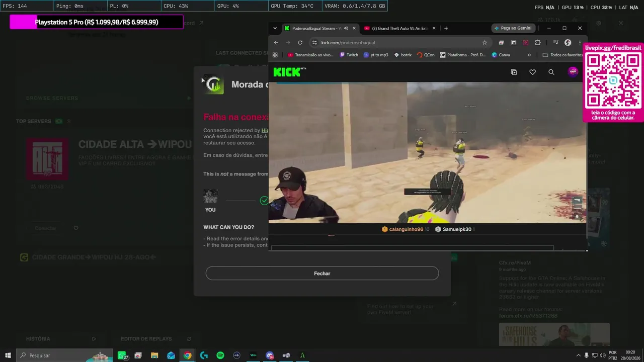Open the Windows Start menu

click(x=8, y=355)
